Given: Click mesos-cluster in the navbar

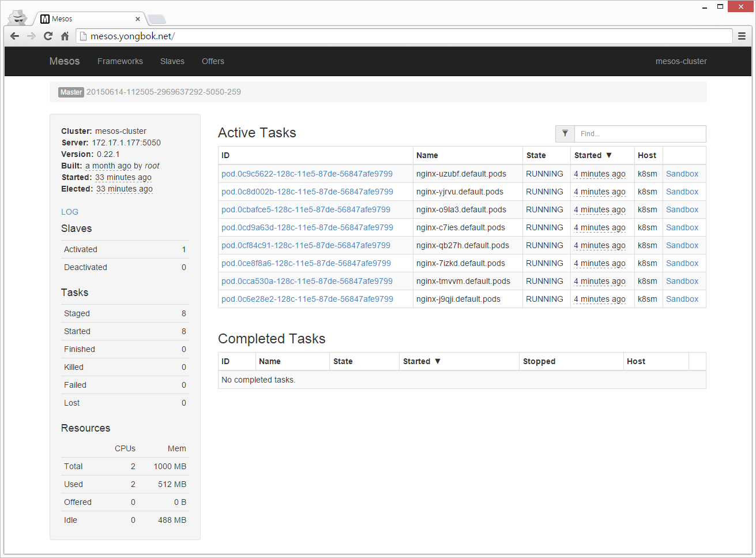Looking at the screenshot, I should coord(681,61).
